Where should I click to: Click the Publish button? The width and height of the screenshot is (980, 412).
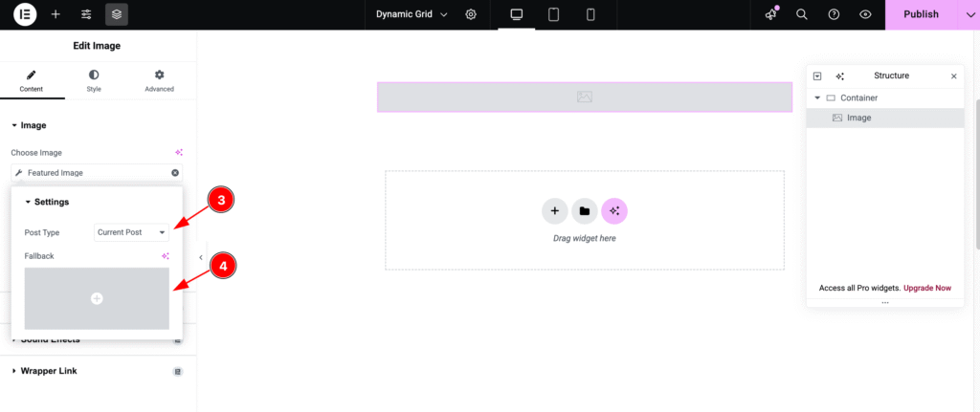[x=921, y=14]
